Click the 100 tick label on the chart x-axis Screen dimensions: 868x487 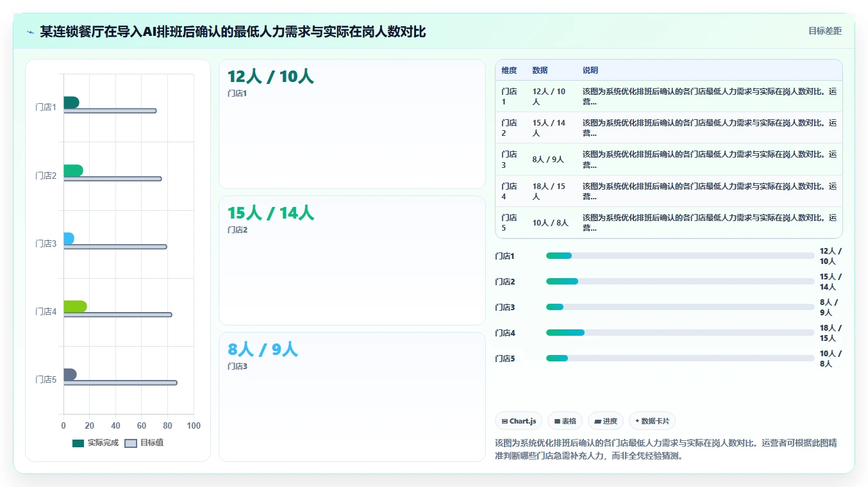[194, 425]
